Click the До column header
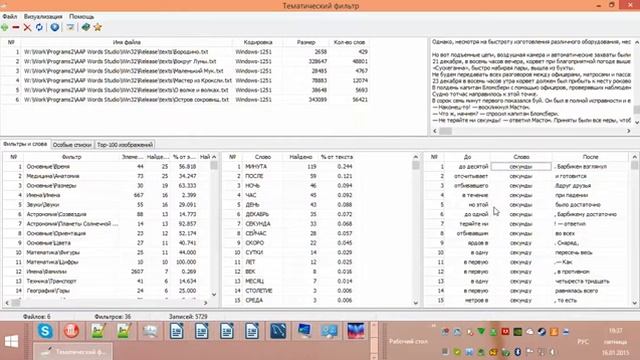The image size is (640, 360). point(467,157)
